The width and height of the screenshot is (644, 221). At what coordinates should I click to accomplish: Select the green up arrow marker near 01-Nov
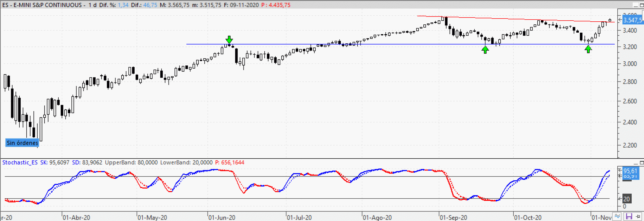click(588, 49)
